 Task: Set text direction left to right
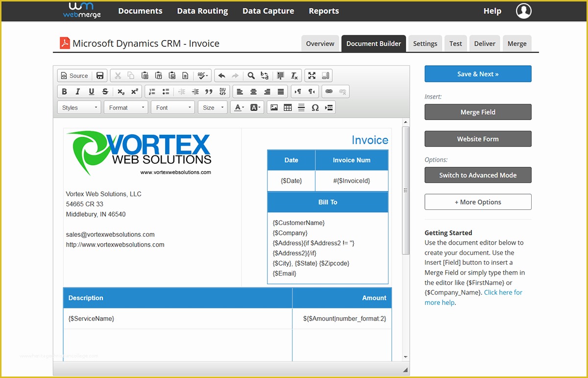pos(298,92)
